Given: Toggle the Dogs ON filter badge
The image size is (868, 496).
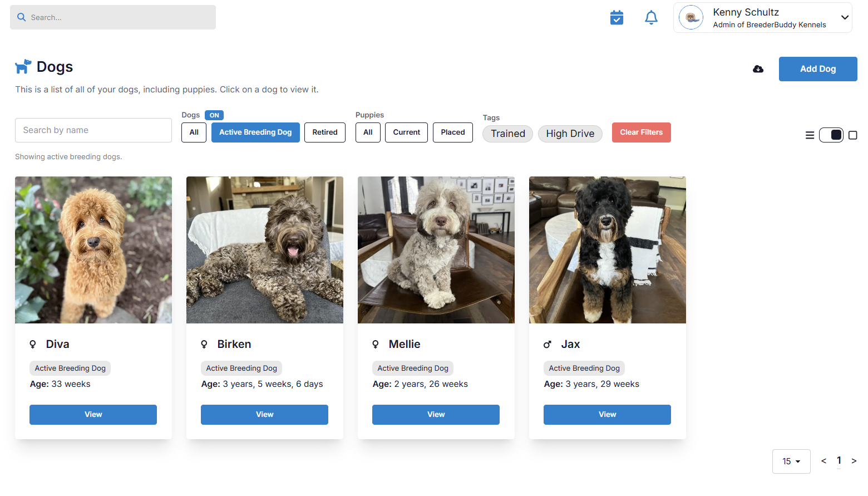Looking at the screenshot, I should click(214, 115).
